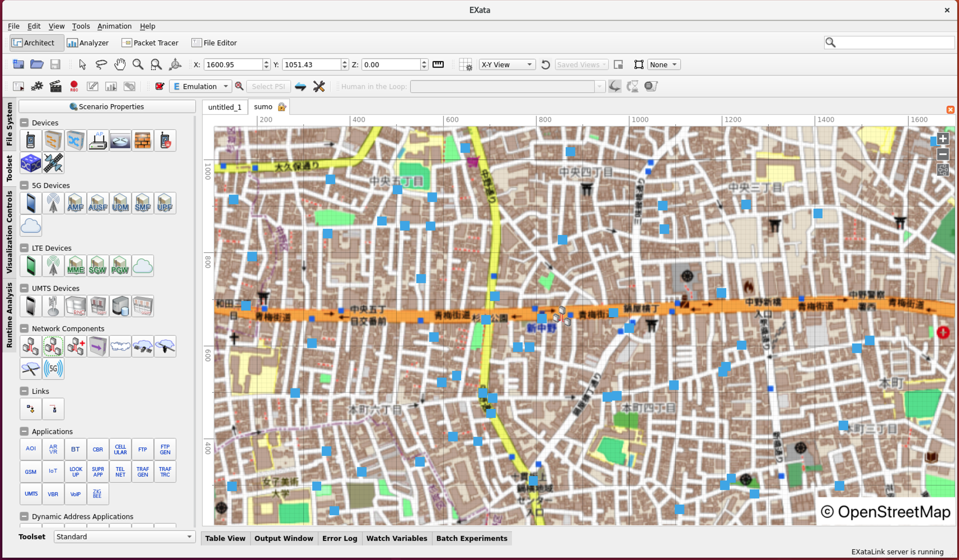
Task: Open the File System side tab
Action: tap(9, 124)
